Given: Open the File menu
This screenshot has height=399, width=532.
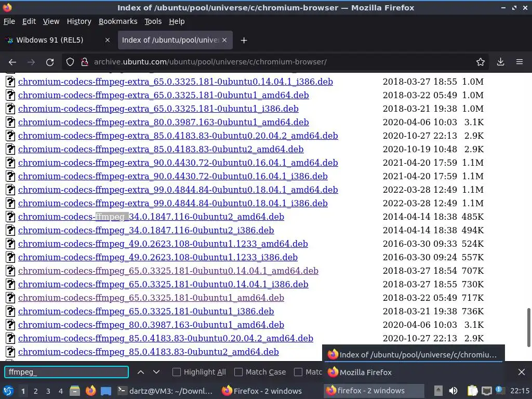Looking at the screenshot, I should (x=9, y=21).
